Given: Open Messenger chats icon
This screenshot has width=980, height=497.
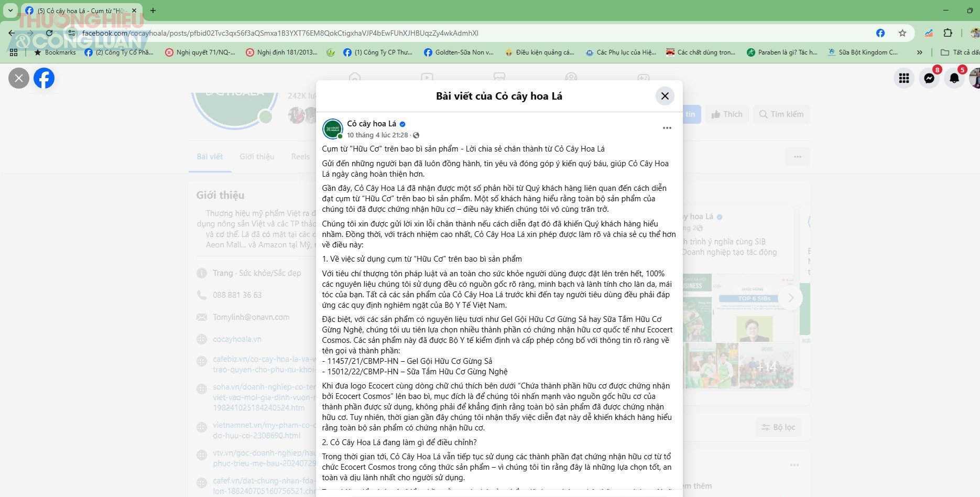Looking at the screenshot, I should (x=929, y=78).
